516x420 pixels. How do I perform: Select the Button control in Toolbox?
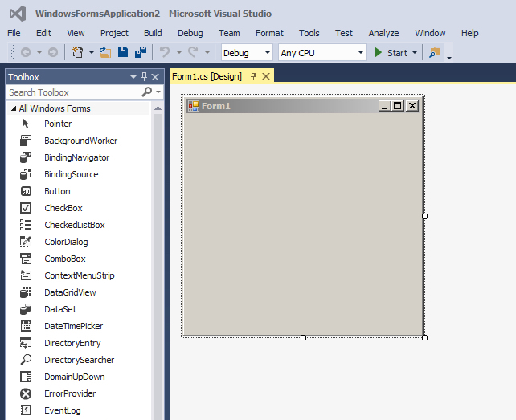click(57, 191)
